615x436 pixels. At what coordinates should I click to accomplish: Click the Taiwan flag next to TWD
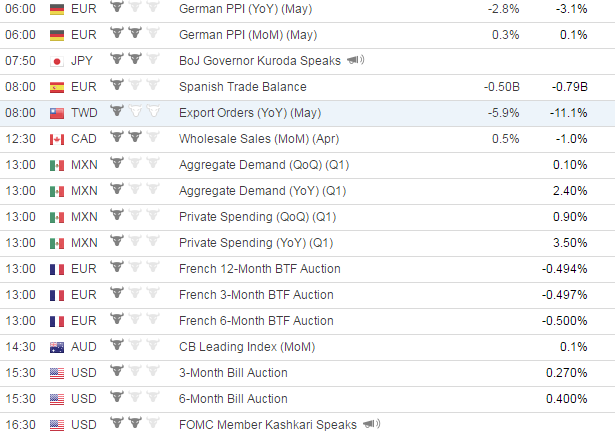(57, 113)
